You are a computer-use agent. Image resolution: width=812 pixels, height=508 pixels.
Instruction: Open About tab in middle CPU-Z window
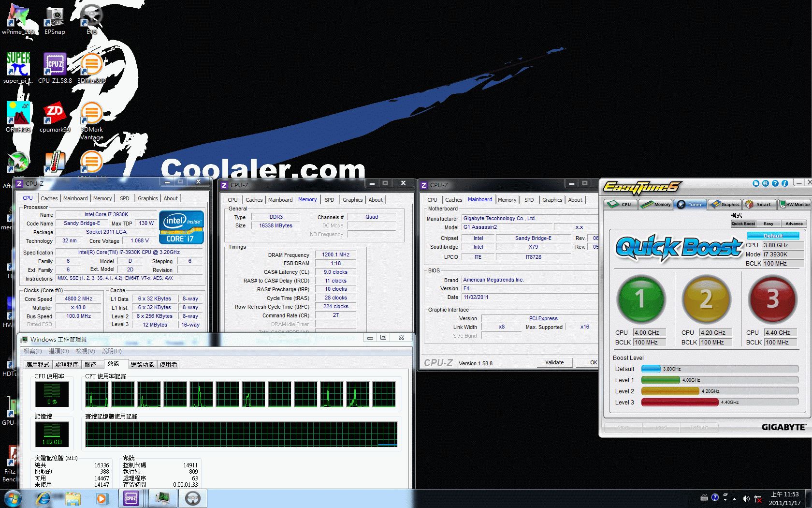coord(376,200)
